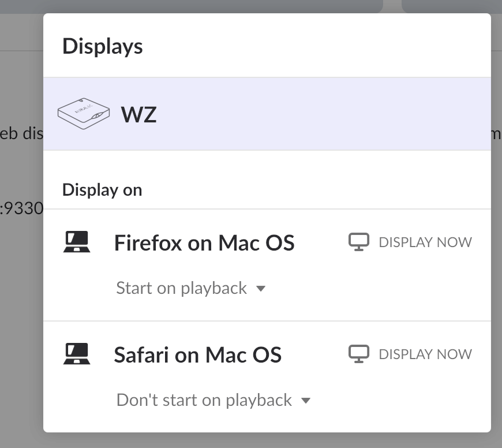Click the laptop icon beside Firefox on Mac OS
This screenshot has height=448, width=502.
coord(76,242)
